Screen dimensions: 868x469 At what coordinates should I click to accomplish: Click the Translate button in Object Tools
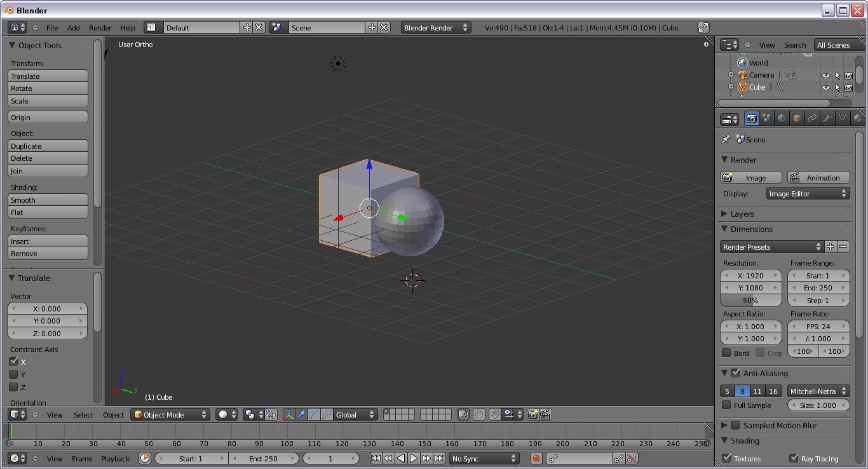point(48,76)
